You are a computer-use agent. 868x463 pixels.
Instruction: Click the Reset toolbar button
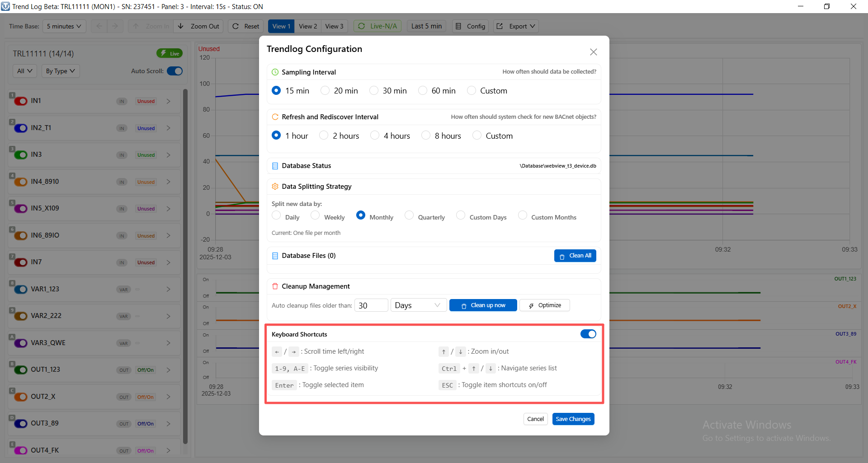(246, 26)
